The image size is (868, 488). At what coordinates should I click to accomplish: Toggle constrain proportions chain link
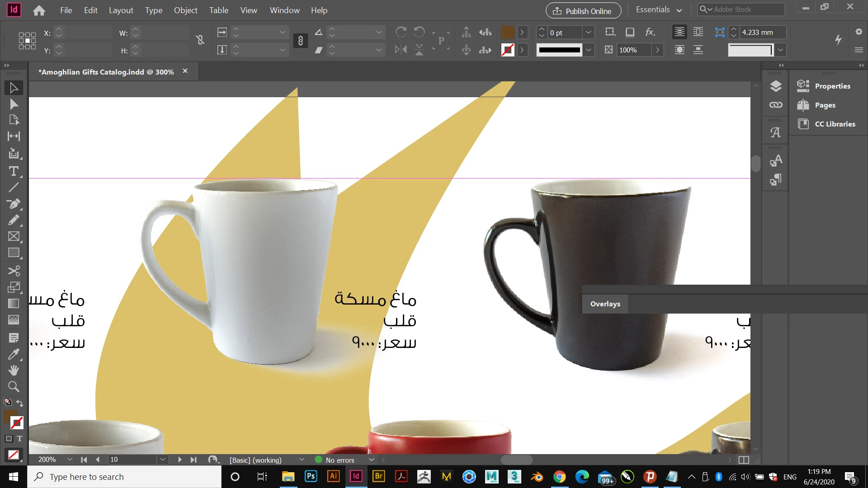301,41
